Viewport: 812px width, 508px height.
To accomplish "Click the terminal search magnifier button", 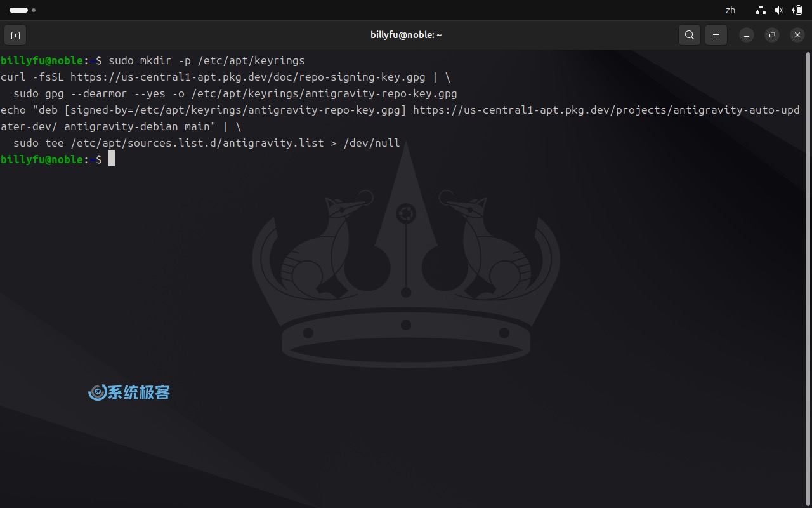I will tap(690, 35).
